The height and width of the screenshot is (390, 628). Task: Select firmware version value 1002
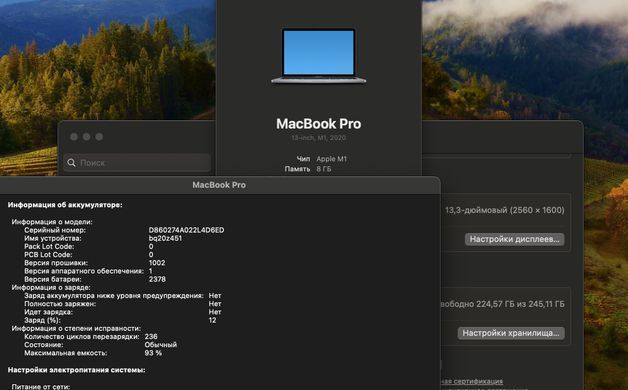coord(157,263)
